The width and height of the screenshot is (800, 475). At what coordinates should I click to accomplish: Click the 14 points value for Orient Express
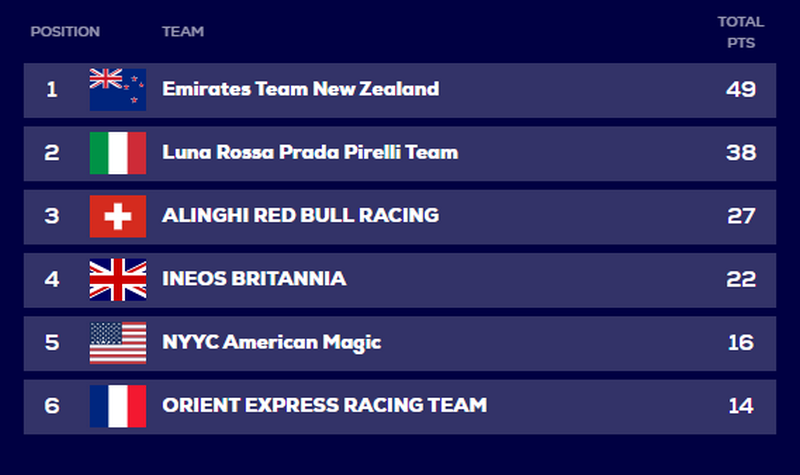click(x=741, y=406)
